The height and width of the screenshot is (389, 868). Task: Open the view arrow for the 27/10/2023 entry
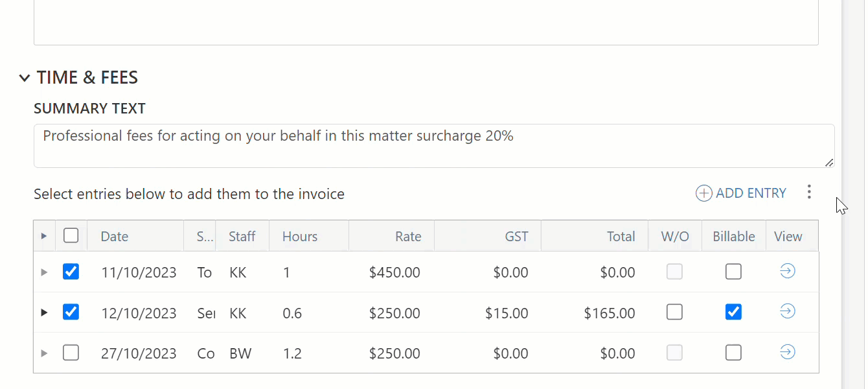[787, 353]
